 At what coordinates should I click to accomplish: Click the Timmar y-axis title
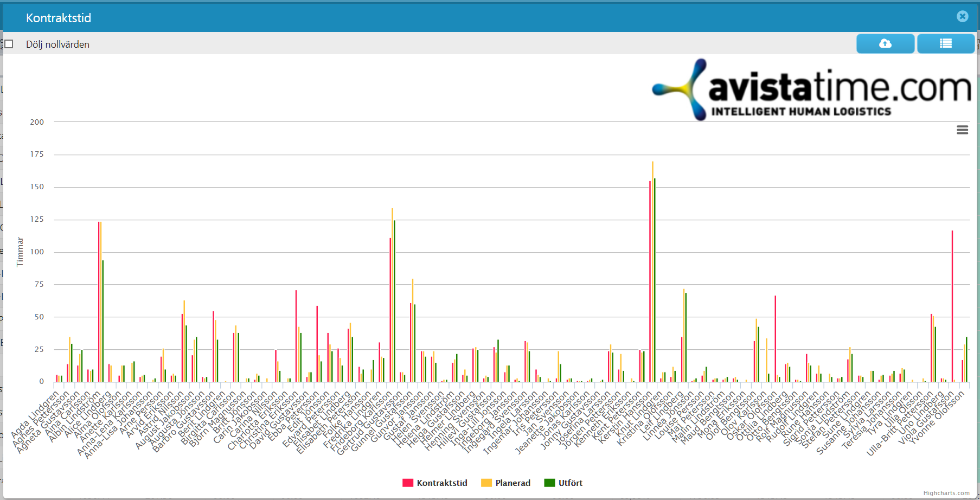[20, 252]
